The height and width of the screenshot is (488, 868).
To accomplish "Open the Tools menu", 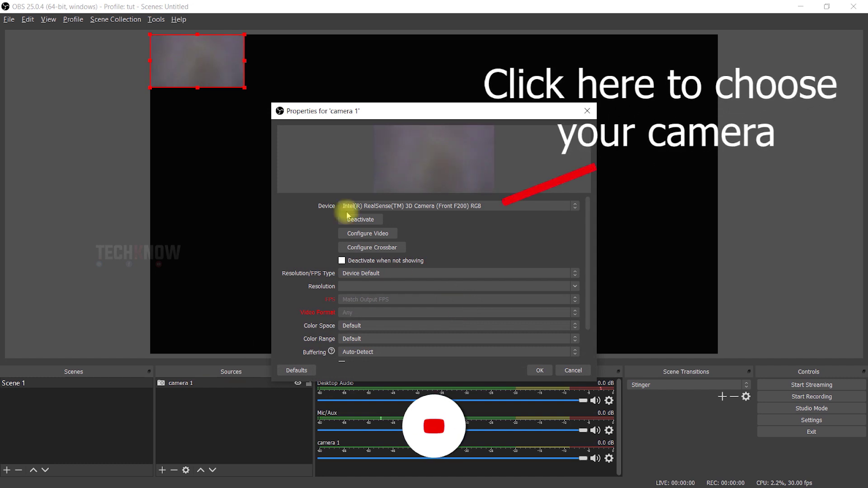I will (x=156, y=20).
